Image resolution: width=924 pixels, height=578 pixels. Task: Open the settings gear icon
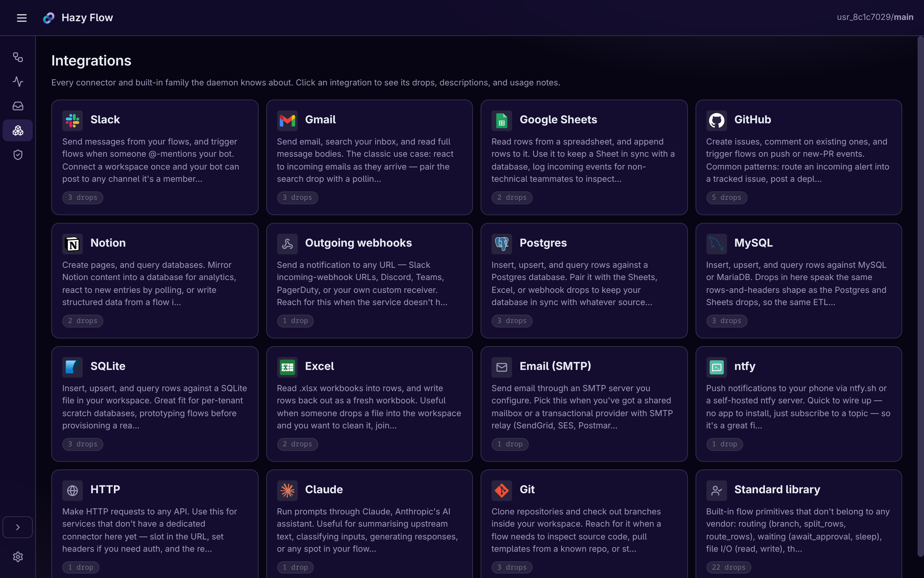click(18, 556)
